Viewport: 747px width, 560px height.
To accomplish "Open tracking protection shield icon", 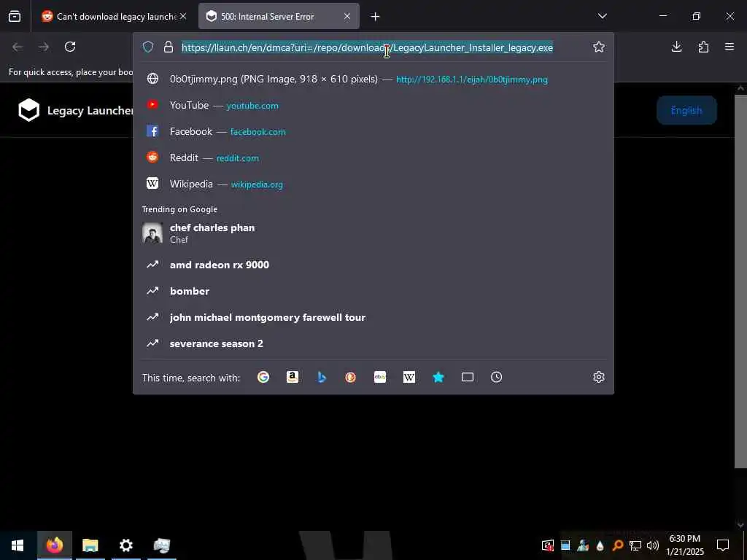I will point(148,47).
